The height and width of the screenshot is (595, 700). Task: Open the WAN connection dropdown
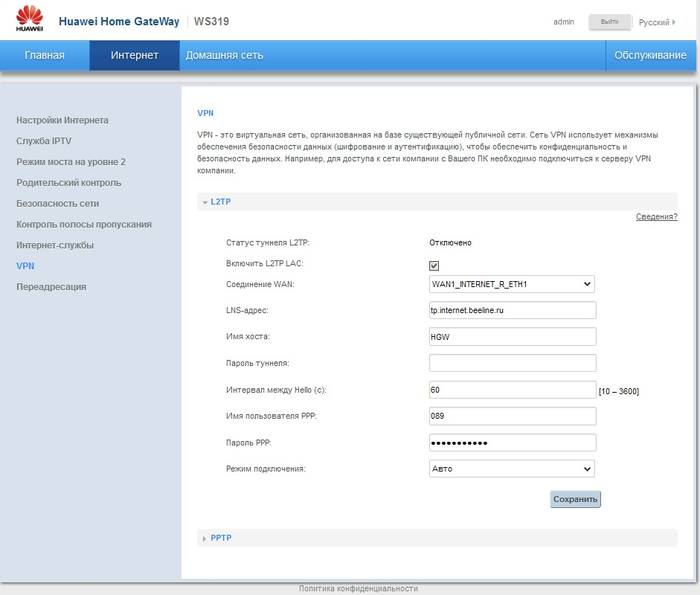click(x=510, y=284)
